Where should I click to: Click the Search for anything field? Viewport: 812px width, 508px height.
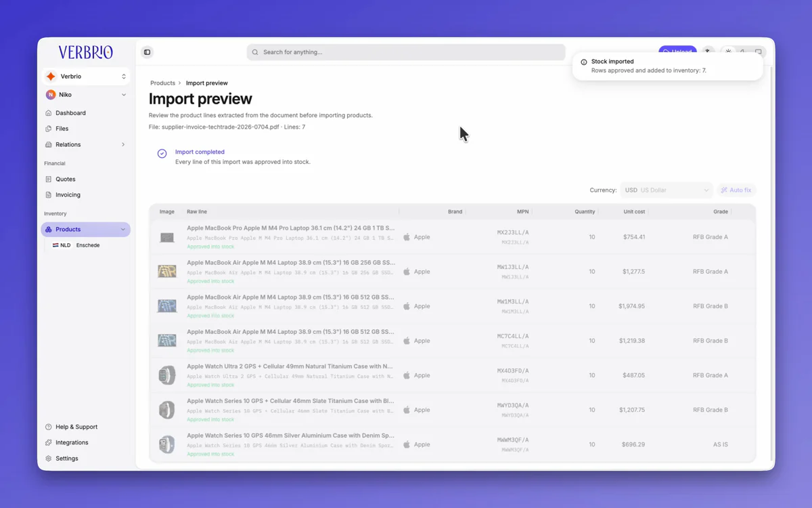pos(406,52)
